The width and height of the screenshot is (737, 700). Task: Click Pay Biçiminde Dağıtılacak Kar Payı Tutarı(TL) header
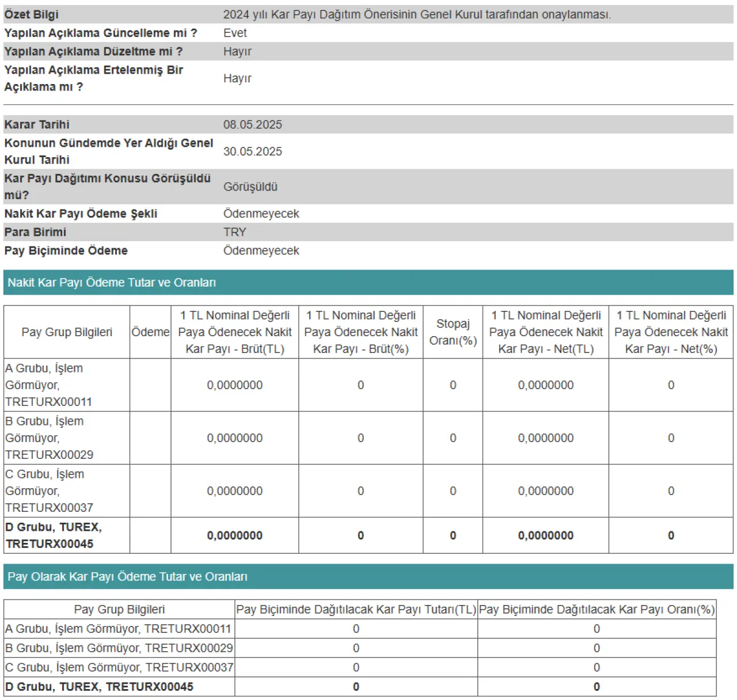356,610
